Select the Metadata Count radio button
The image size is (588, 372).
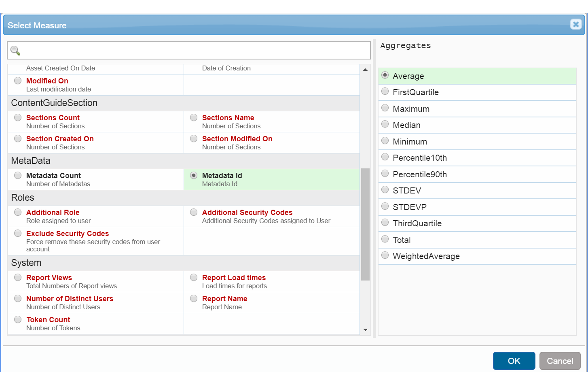[x=18, y=175]
